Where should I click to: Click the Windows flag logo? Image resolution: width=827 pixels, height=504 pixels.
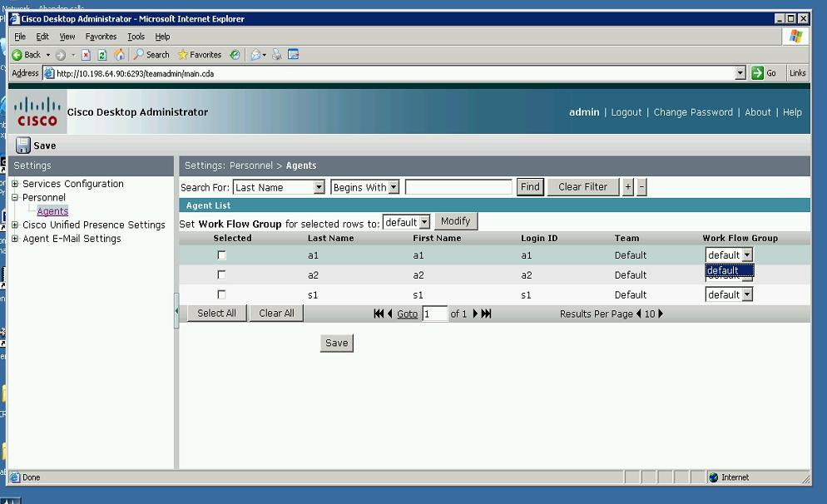[x=795, y=37]
